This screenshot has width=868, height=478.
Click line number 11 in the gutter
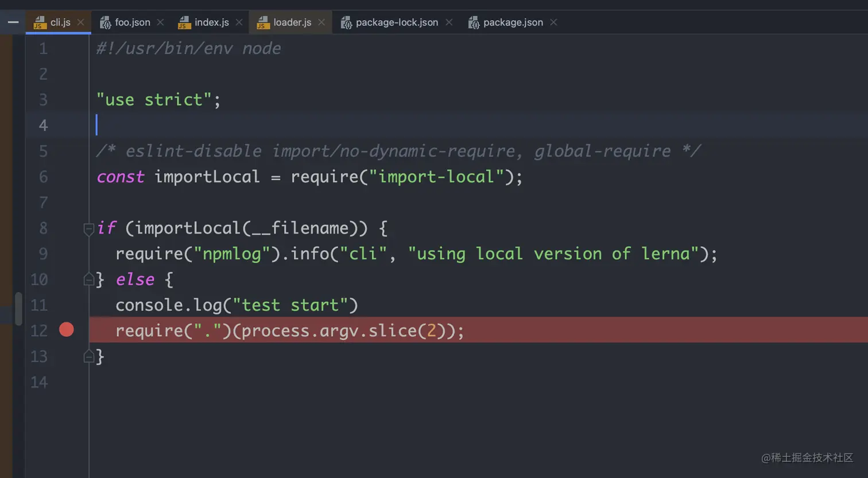39,305
